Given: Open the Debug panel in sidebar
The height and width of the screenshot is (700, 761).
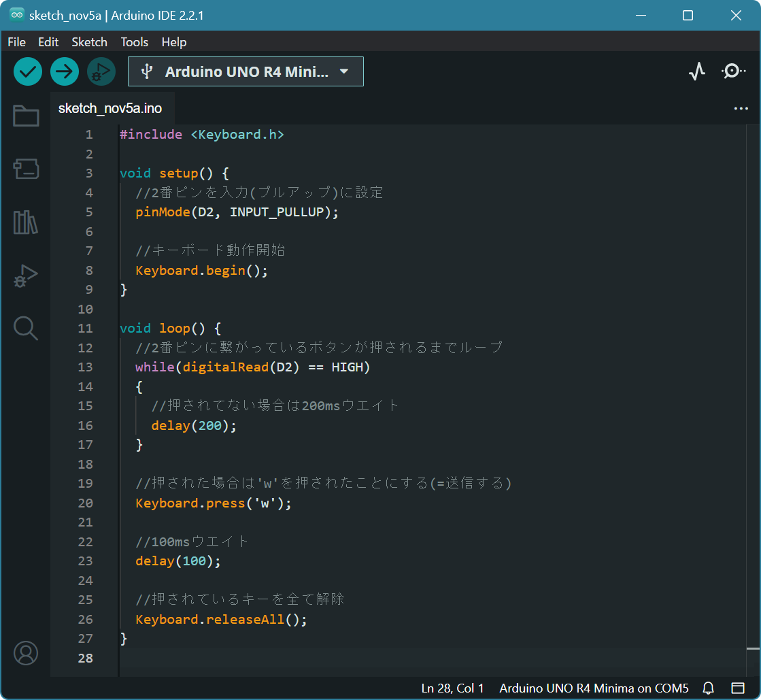Looking at the screenshot, I should (26, 276).
